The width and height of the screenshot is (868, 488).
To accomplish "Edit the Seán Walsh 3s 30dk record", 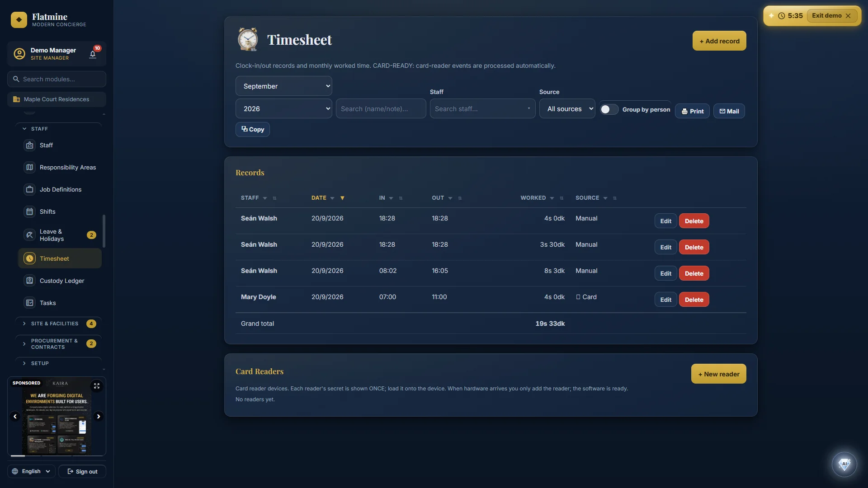I will (665, 247).
